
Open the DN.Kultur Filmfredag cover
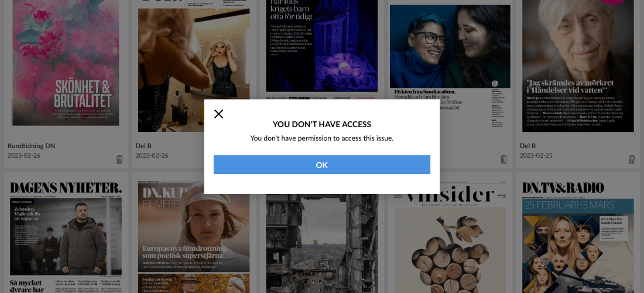pyautogui.click(x=193, y=237)
